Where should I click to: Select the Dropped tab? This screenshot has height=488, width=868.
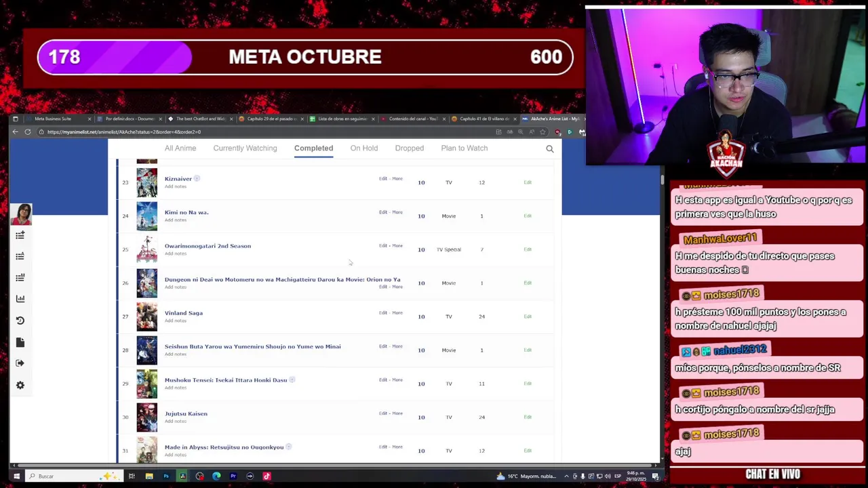410,148
